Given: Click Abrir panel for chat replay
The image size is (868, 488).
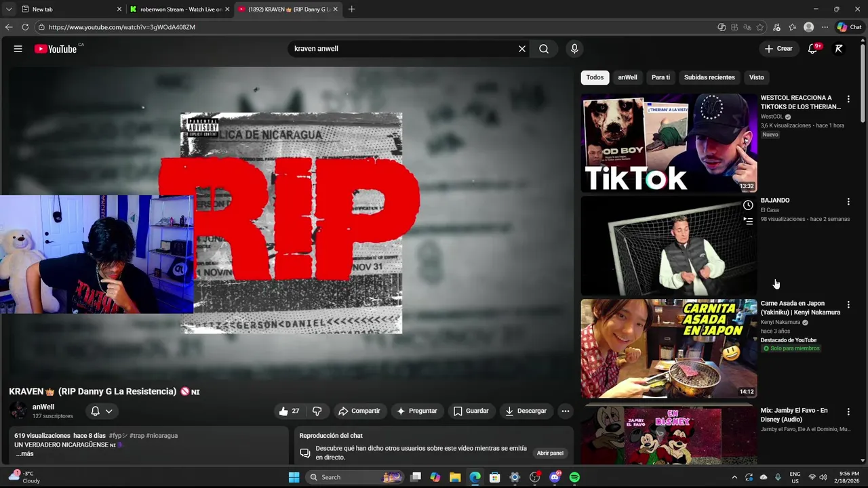Looking at the screenshot, I should [x=550, y=453].
